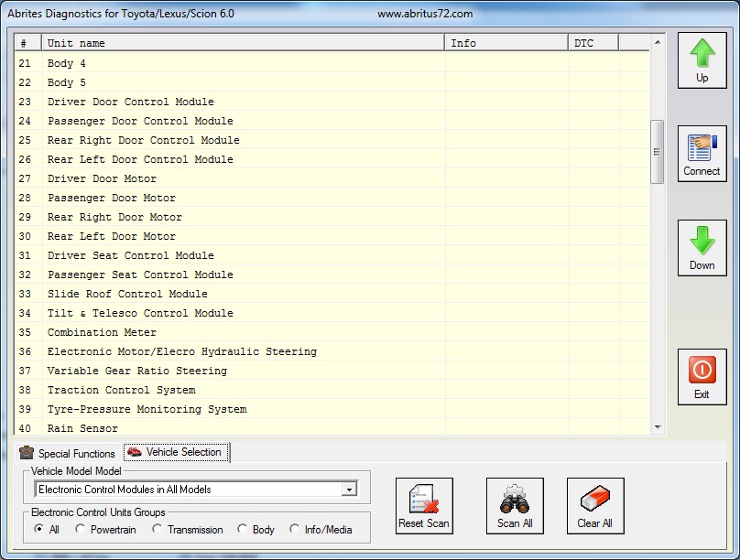Click the Scan All binoculars icon
This screenshot has width=740, height=560.
pyautogui.click(x=515, y=500)
